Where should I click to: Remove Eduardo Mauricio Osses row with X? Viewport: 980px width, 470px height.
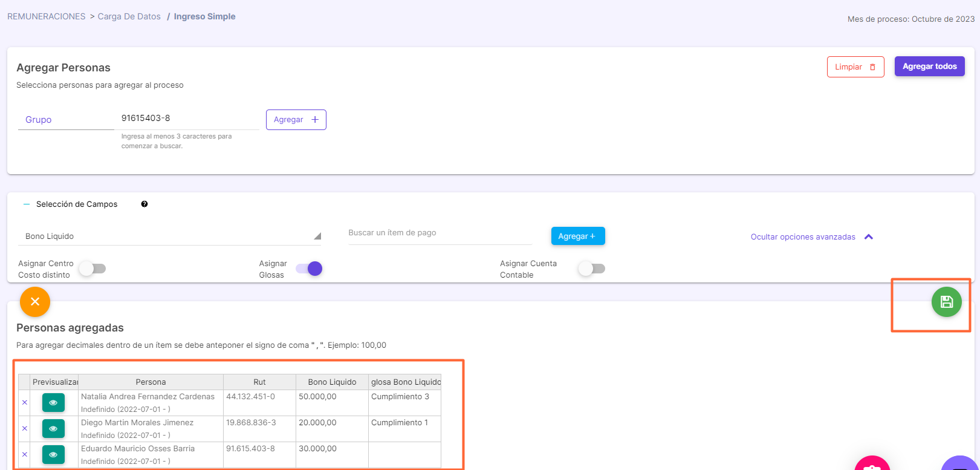tap(25, 454)
